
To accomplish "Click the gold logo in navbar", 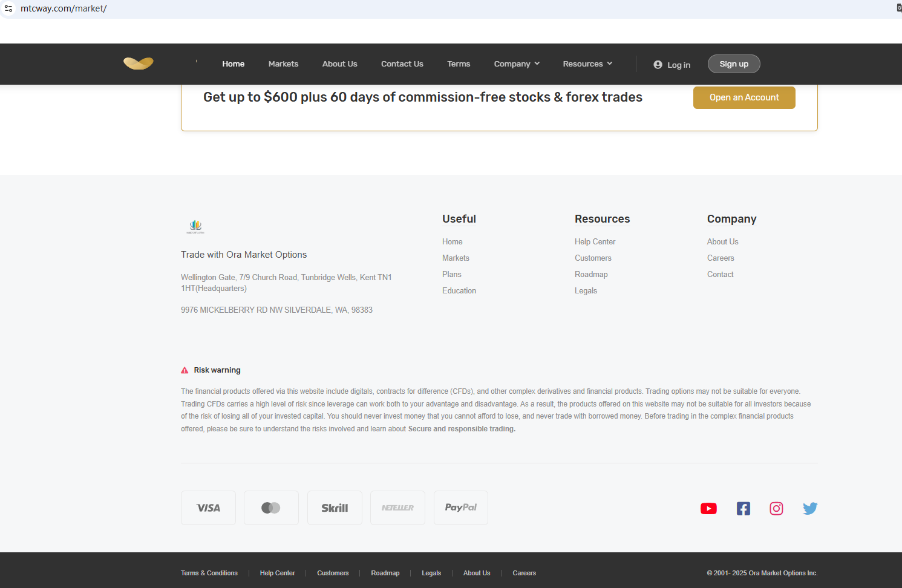I will pos(139,64).
